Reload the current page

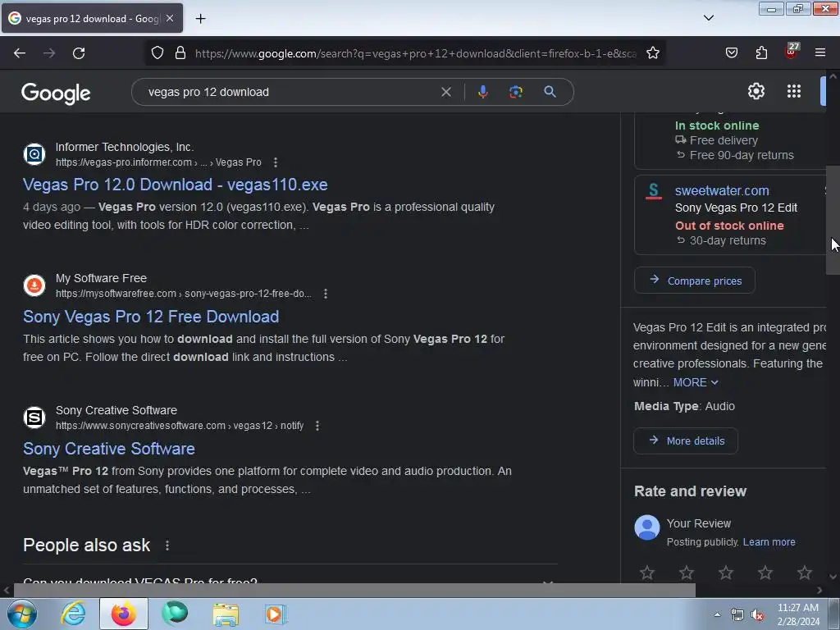79,53
